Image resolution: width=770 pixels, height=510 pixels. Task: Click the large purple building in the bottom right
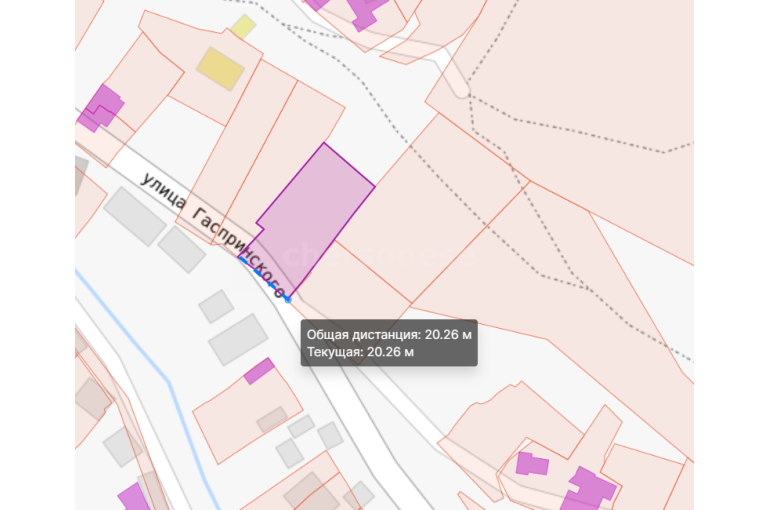point(588,490)
